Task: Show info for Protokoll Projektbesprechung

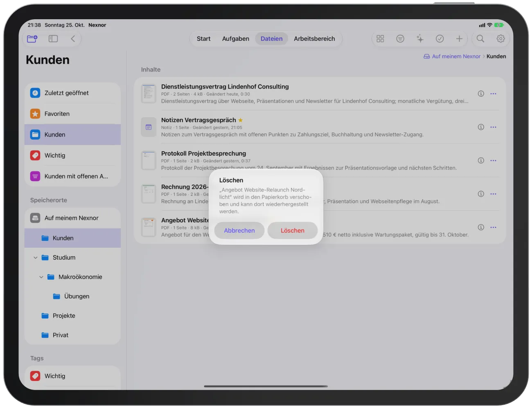Action: 481,161
